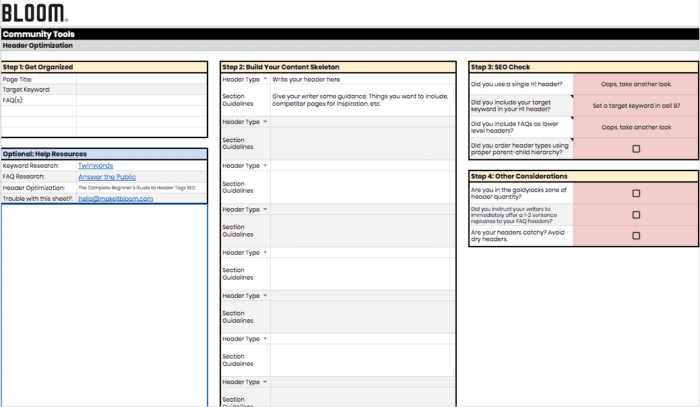Check the catchy headers checkbox
This screenshot has height=407, width=700.
click(636, 237)
